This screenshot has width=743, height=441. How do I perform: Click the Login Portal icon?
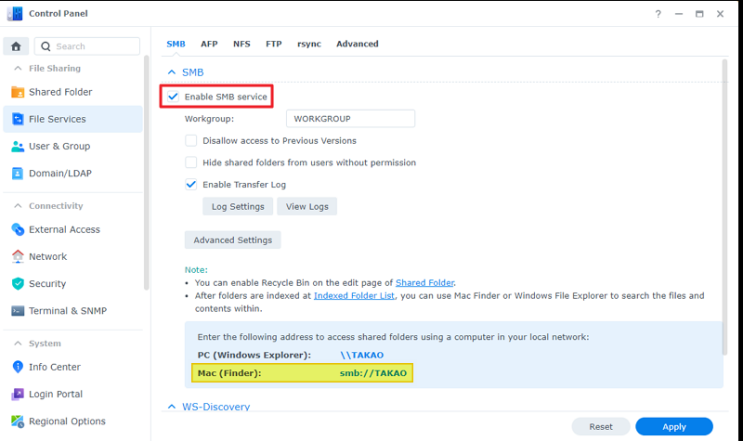pyautogui.click(x=18, y=394)
